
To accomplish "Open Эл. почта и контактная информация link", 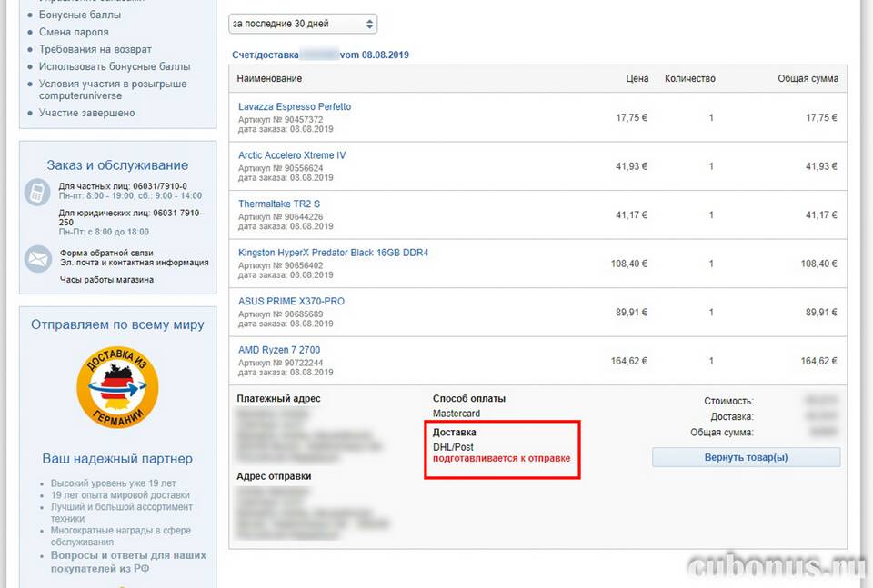I will click(135, 263).
